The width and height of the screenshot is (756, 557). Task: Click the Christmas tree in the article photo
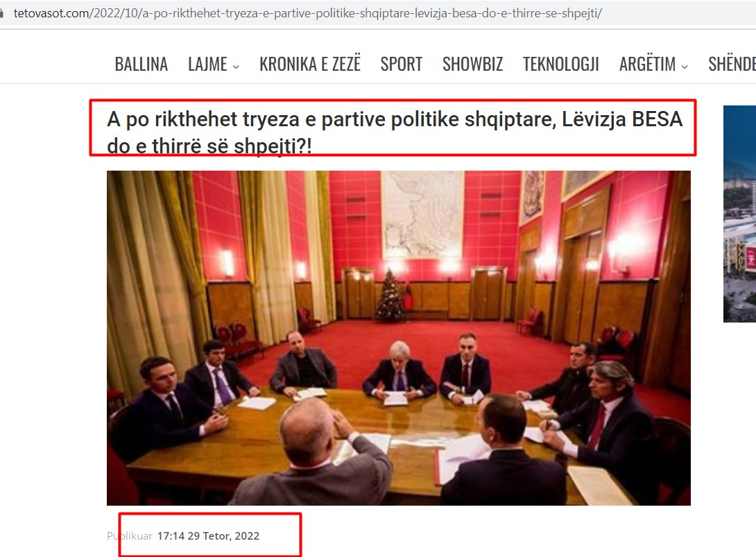(x=390, y=295)
